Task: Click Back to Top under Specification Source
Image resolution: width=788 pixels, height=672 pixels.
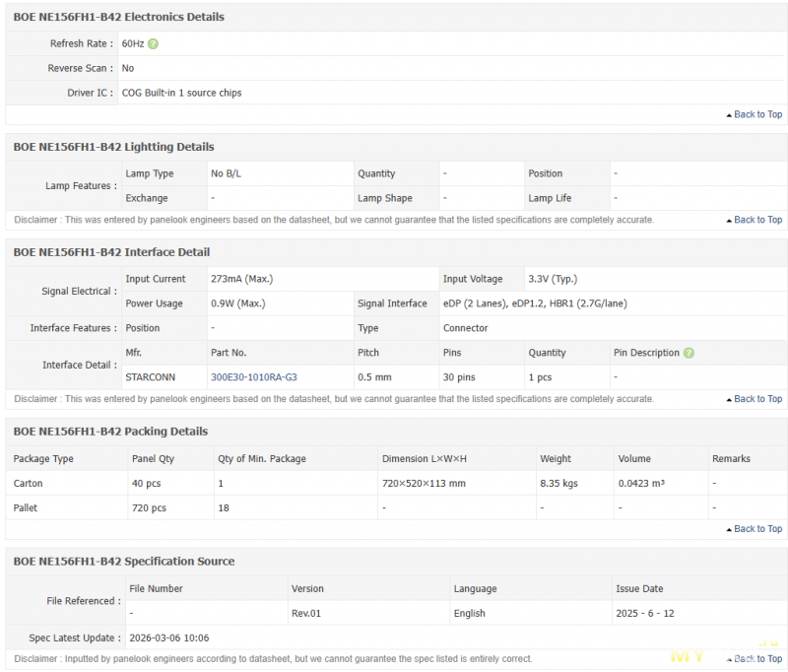Action: 757,658
